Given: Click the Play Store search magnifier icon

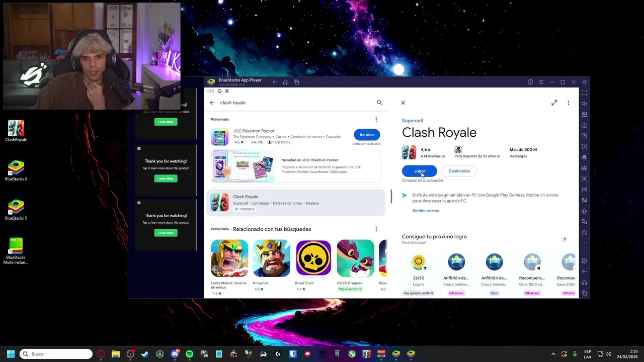Looking at the screenshot, I should pos(379,103).
